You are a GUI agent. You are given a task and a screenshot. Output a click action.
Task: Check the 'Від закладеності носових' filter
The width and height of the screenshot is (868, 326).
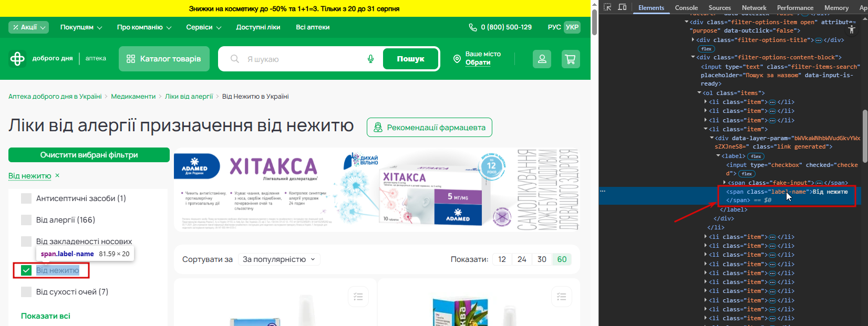click(x=26, y=241)
